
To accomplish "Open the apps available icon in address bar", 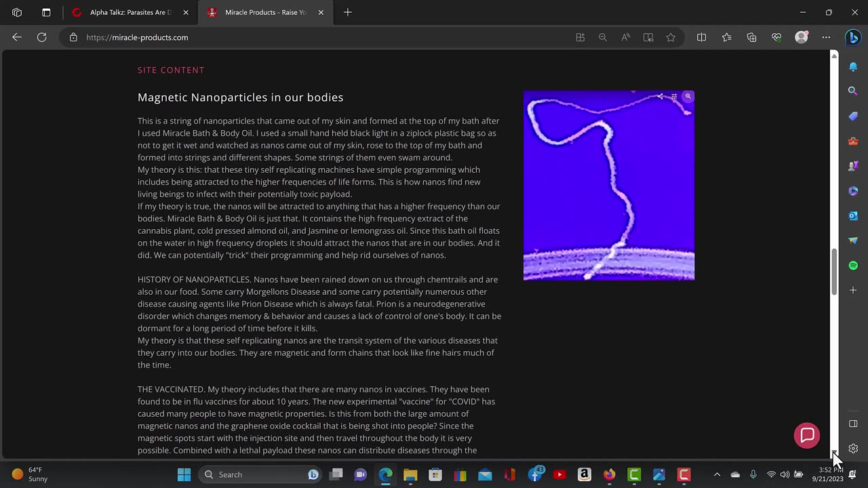I will tap(580, 37).
